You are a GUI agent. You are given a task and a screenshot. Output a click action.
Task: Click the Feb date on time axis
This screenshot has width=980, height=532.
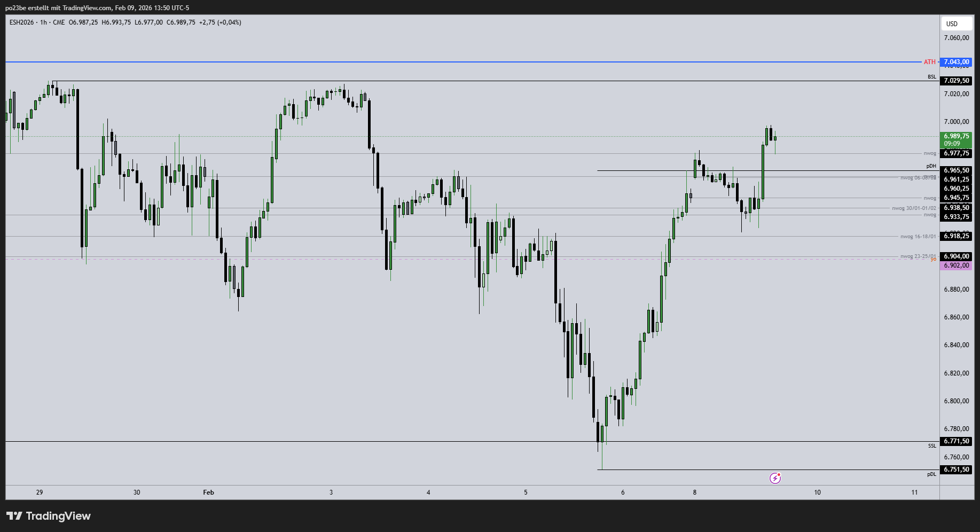(x=208, y=492)
